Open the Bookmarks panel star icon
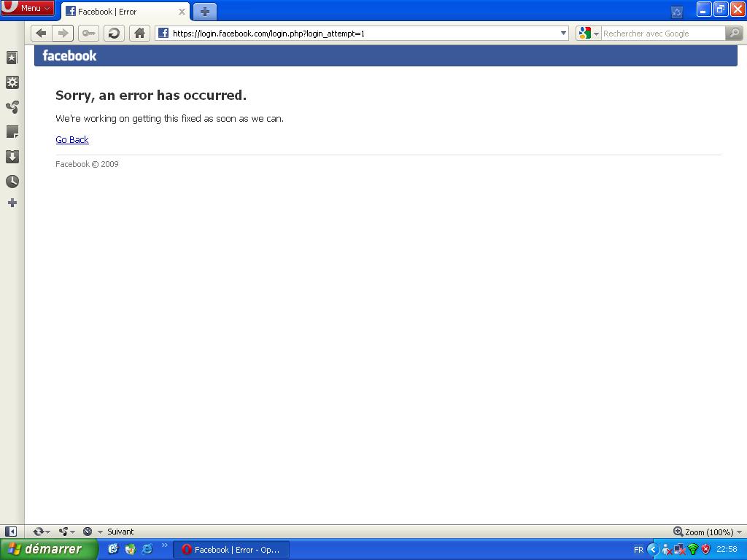The image size is (747, 560). coord(12,58)
